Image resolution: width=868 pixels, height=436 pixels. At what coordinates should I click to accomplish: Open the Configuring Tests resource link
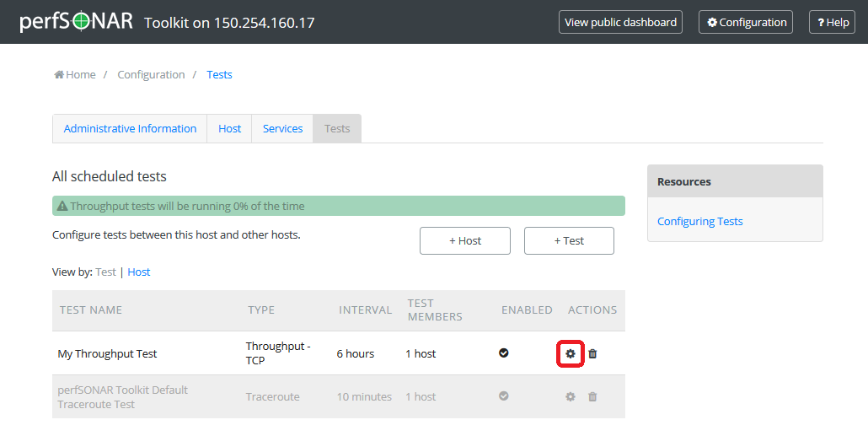point(699,221)
